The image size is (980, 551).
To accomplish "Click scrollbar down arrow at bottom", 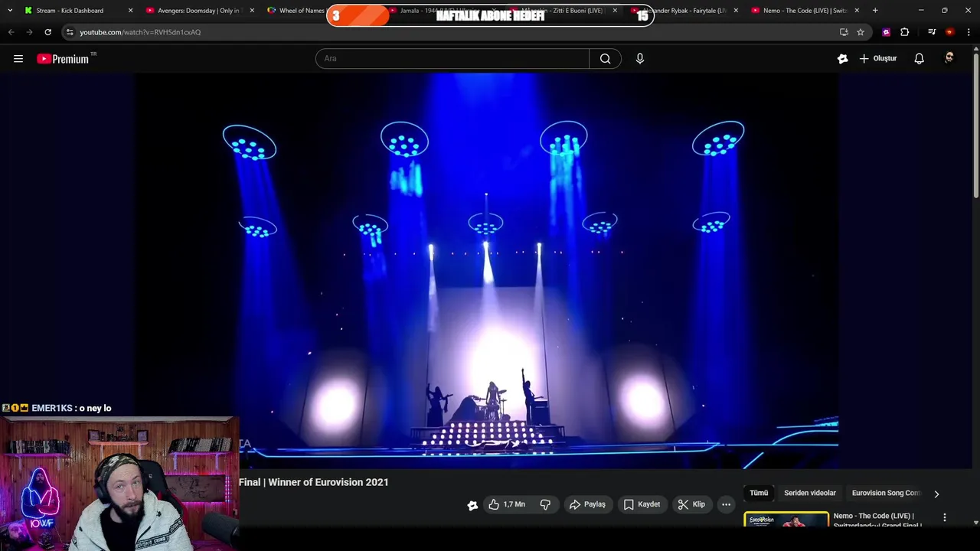I will 975,523.
